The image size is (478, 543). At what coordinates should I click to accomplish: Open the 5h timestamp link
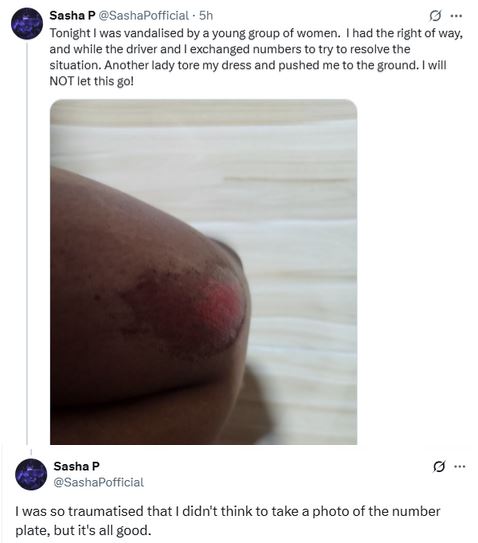point(206,16)
